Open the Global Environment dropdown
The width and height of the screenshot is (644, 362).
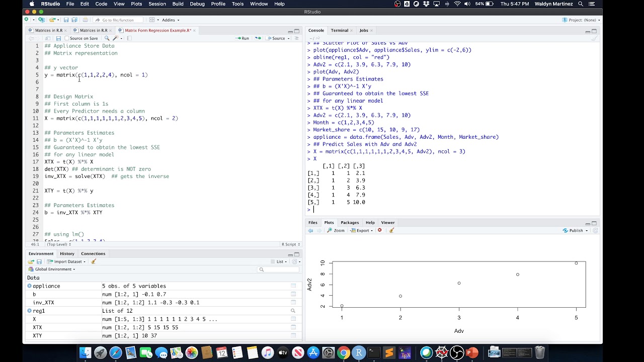[52, 269]
